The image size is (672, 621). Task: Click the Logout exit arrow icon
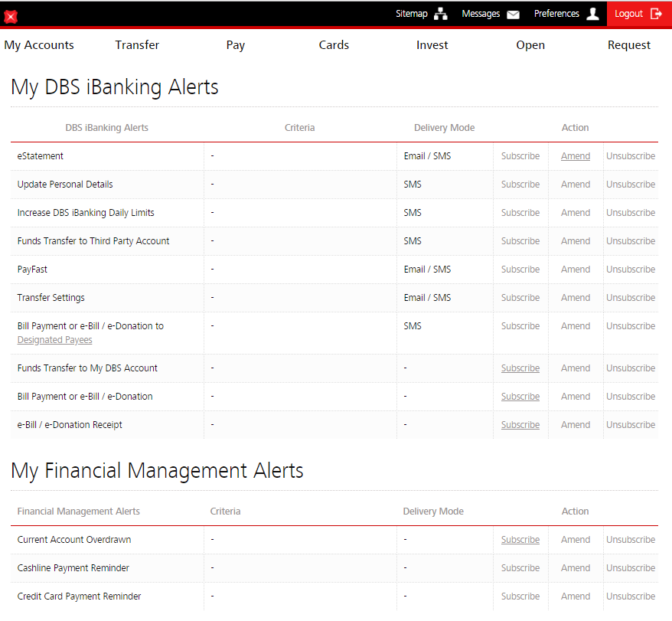tap(656, 14)
